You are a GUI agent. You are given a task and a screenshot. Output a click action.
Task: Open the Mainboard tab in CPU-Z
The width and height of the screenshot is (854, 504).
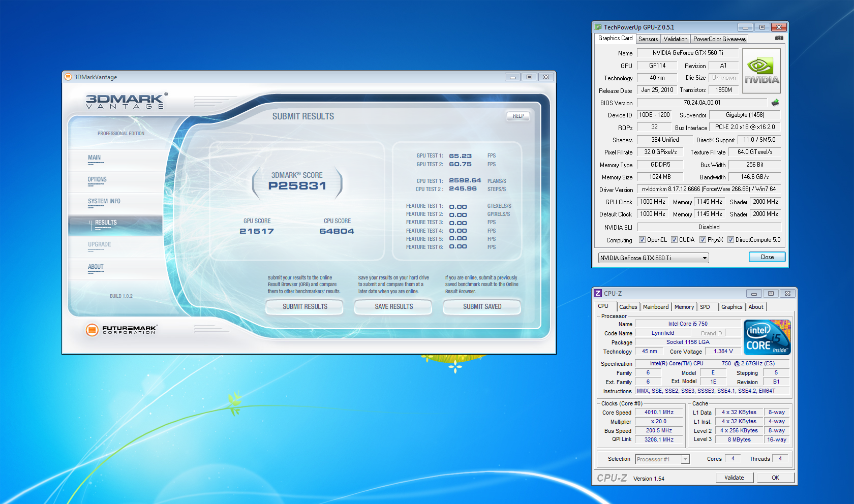pos(656,307)
